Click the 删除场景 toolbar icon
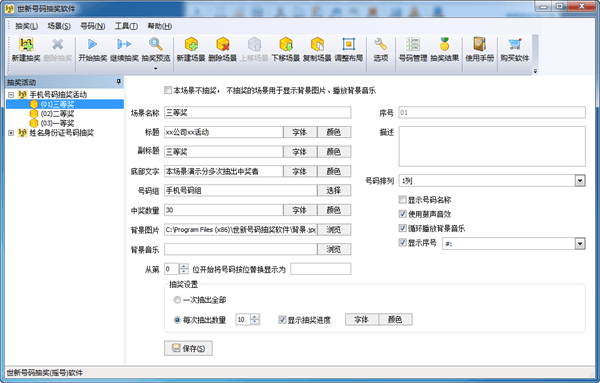The height and width of the screenshot is (383, 600). [x=222, y=44]
